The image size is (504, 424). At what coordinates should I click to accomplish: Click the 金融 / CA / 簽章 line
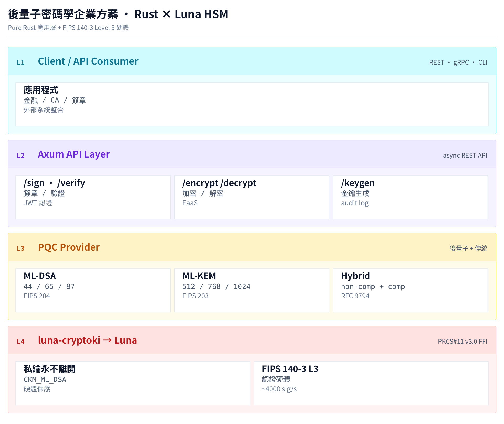tap(55, 100)
